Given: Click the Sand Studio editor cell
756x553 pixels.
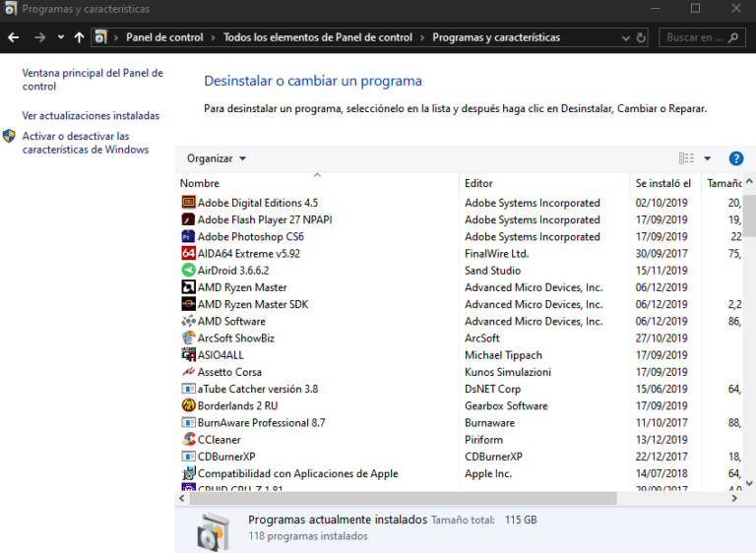Looking at the screenshot, I should click(493, 270).
